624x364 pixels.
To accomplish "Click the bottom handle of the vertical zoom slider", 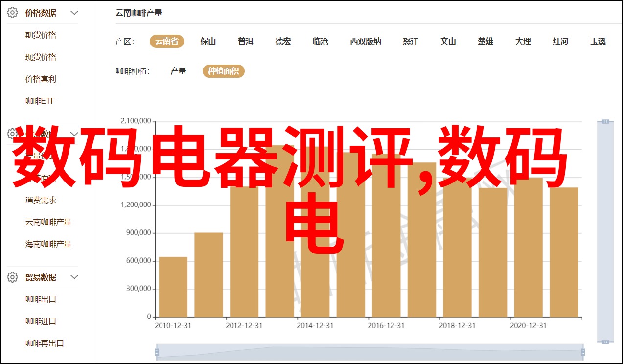I will 605,341.
